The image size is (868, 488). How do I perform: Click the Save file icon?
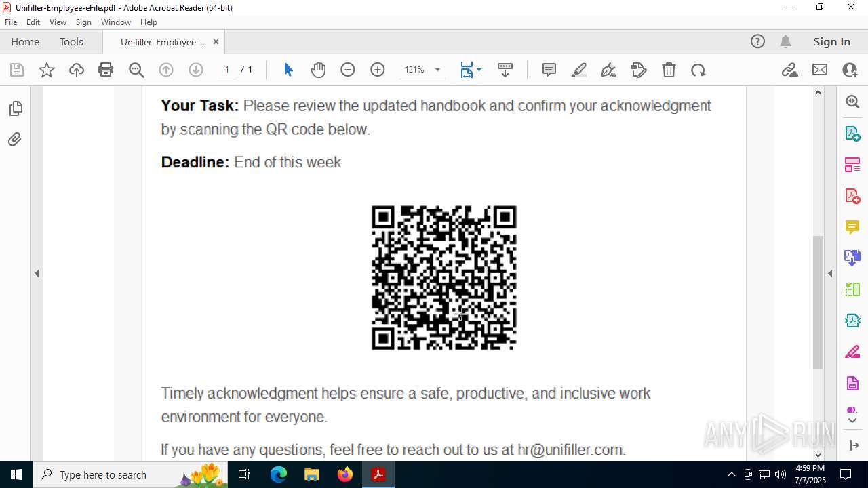[17, 70]
